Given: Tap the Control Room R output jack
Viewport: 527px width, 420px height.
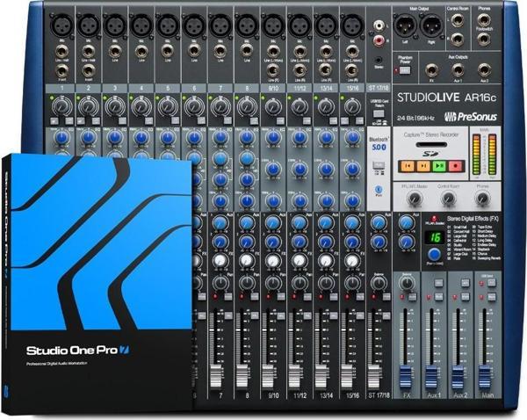Looking at the screenshot, I should pos(458,40).
